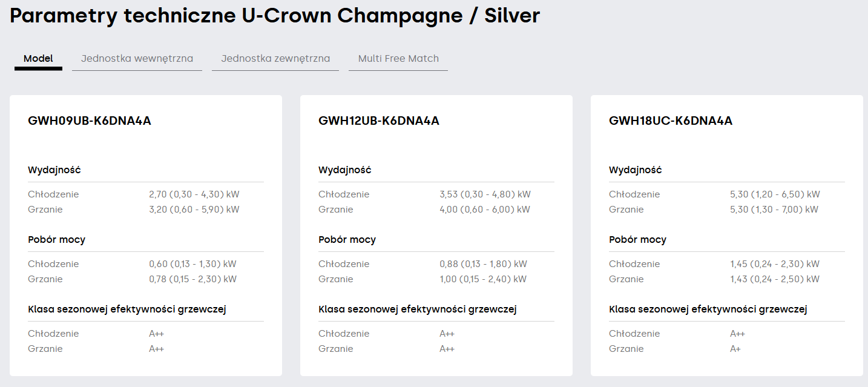Open the Multi Free Match tab
The image size is (868, 387).
pyautogui.click(x=398, y=59)
